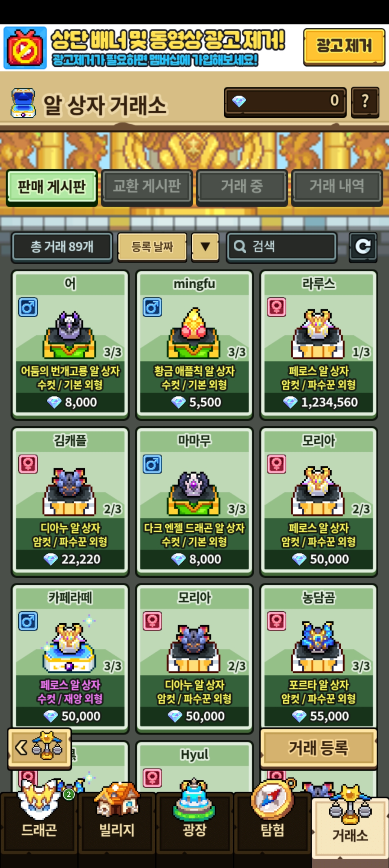The width and height of the screenshot is (389, 868).
Task: Change the 등록 날짜 sort criterion
Action: click(152, 247)
